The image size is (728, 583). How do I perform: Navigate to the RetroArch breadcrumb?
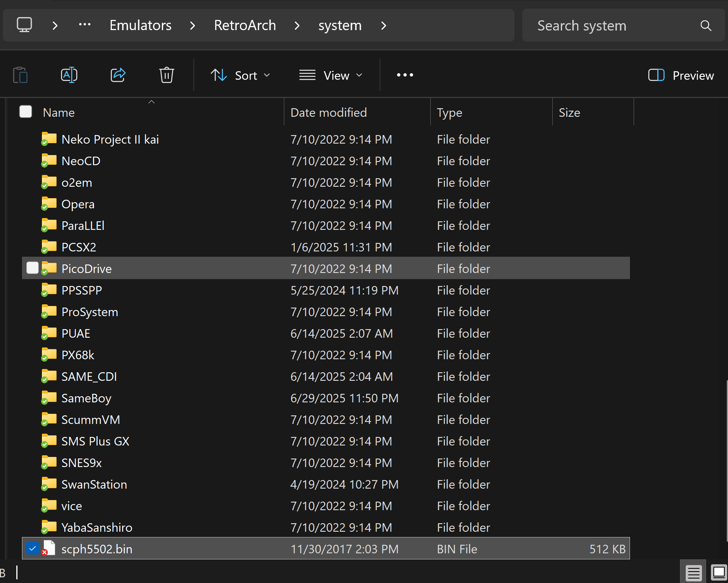[x=245, y=25]
